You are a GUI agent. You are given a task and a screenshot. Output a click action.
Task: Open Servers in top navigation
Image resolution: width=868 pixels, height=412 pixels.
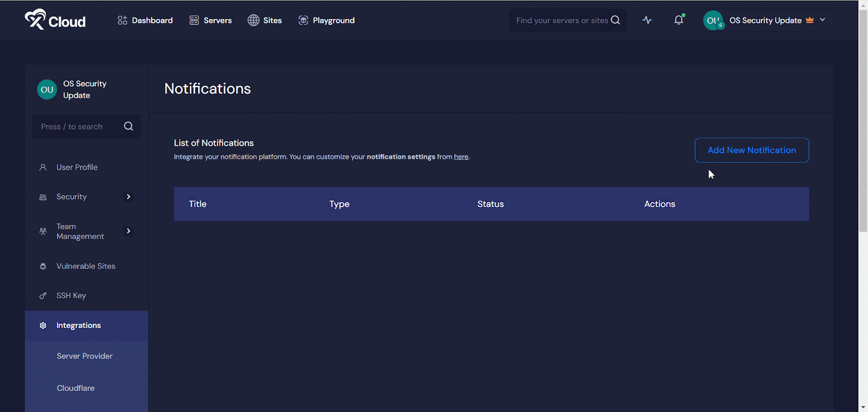point(210,20)
